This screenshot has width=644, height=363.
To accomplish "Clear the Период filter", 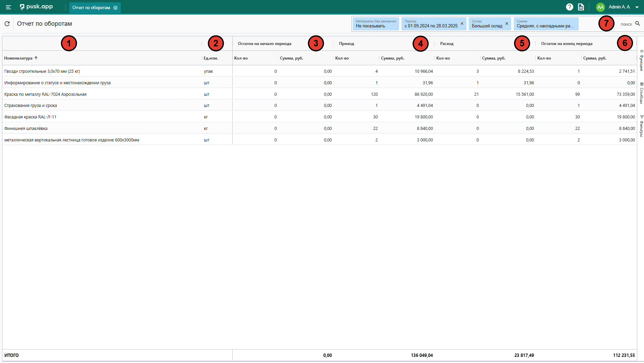I will point(462,24).
